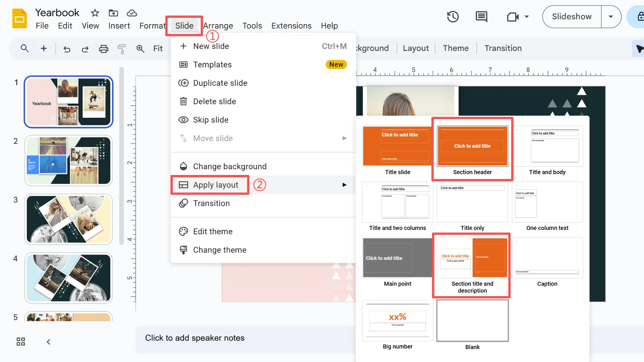644x362 pixels.
Task: Open the comments panel icon
Action: (x=481, y=17)
